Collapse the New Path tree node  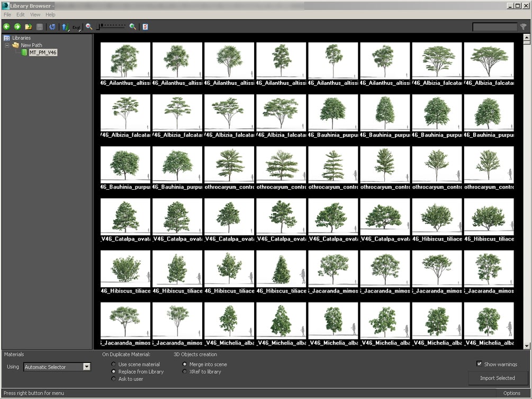pos(7,45)
